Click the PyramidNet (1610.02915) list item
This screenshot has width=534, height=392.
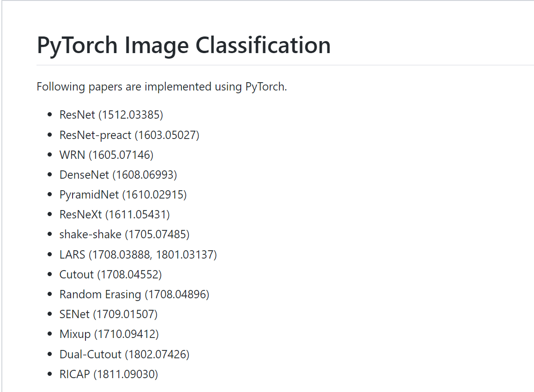tap(123, 194)
